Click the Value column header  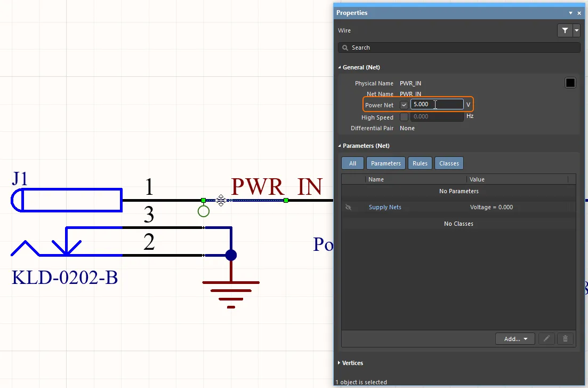click(517, 179)
